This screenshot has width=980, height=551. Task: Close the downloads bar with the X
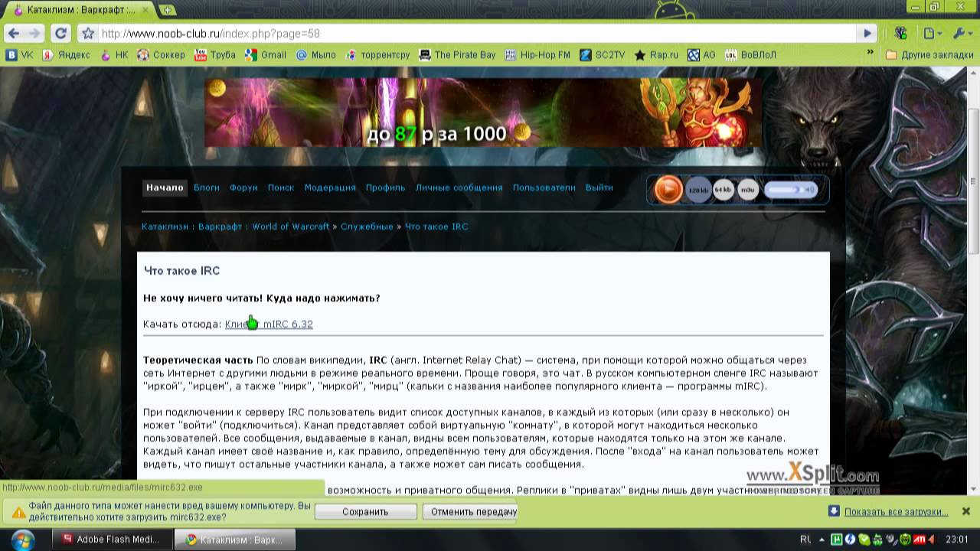965,511
